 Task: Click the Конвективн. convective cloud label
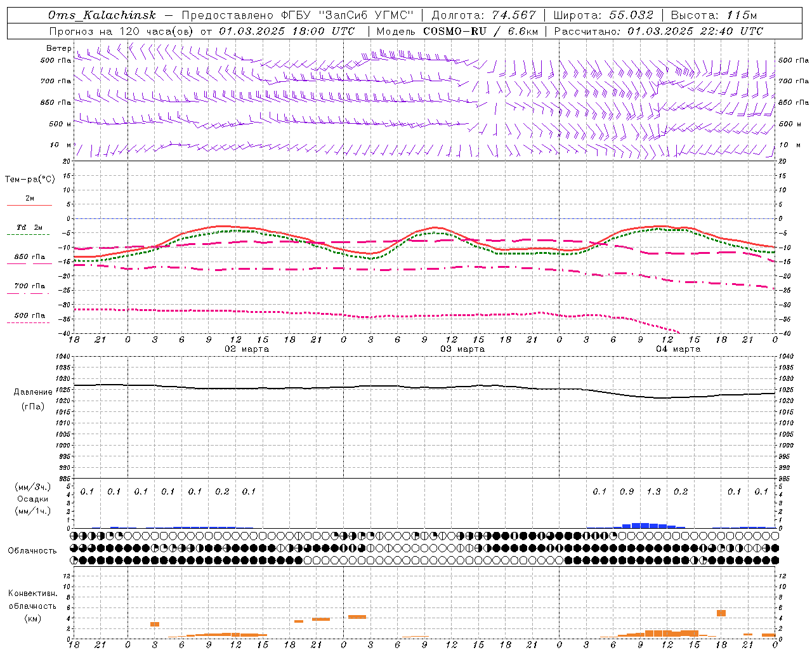[x=32, y=594]
